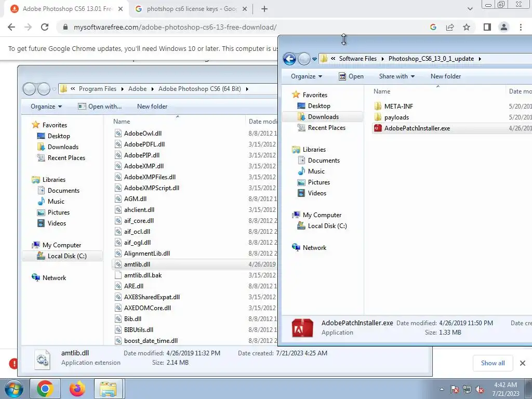Select Desktop in update window favorites
The width and height of the screenshot is (532, 399).
coord(319,106)
